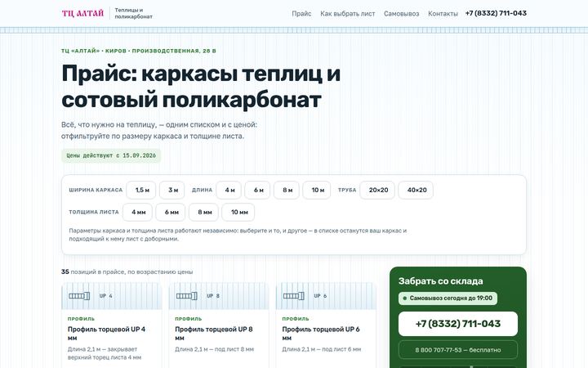The height and width of the screenshot is (368, 588).
Task: Choose pipe size 20×20
Action: [377, 190]
